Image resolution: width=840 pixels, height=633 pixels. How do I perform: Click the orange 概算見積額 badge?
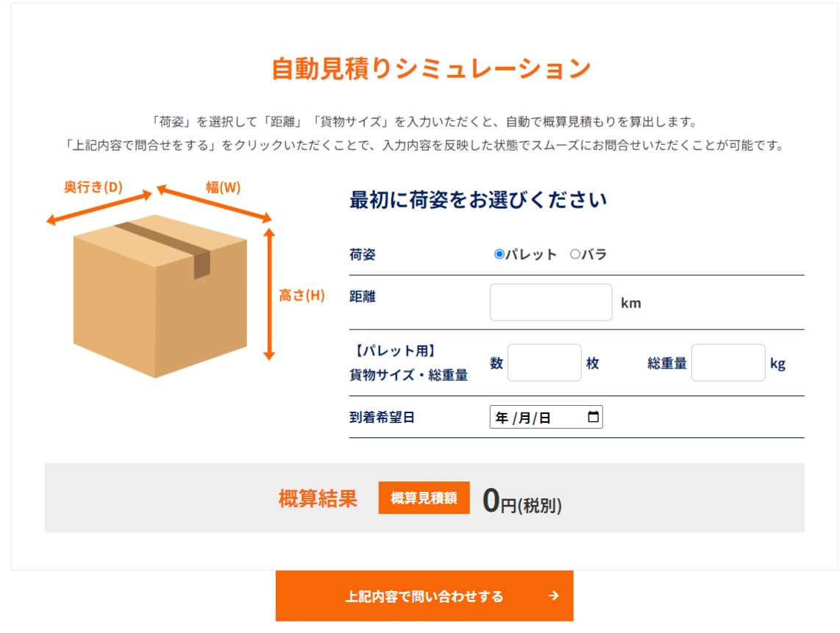pos(424,498)
